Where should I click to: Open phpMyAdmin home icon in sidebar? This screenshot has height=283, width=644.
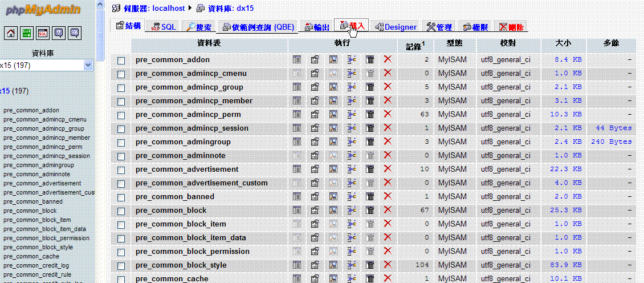point(12,33)
